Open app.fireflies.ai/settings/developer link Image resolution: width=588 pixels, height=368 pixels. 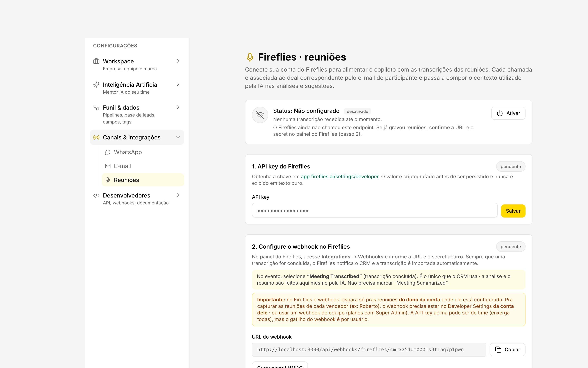coord(340,176)
